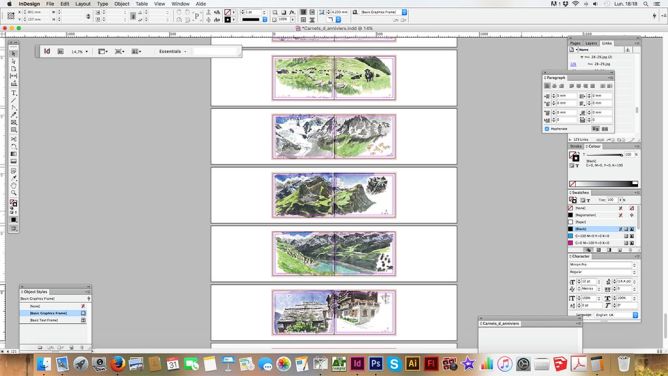Switch to the Layers panel tab

(591, 43)
